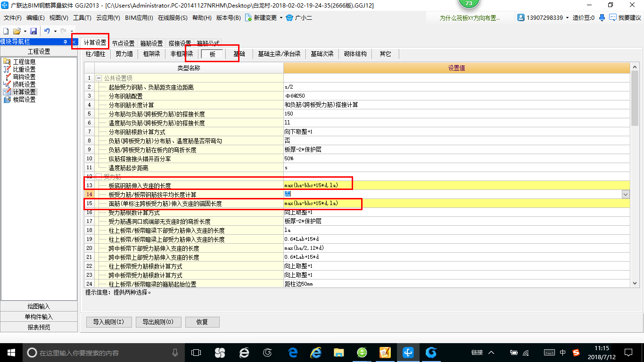Close the 模块导航栏 navigation panel
This screenshot has width=644, height=362.
[x=74, y=42]
